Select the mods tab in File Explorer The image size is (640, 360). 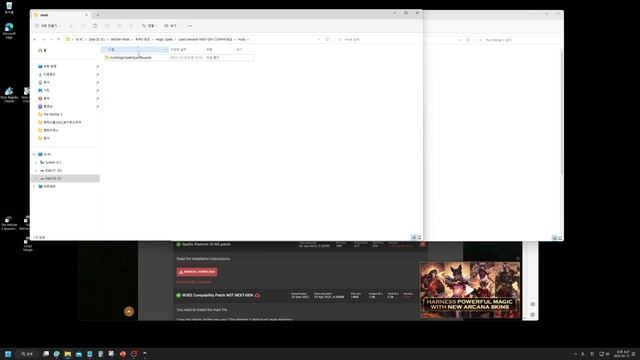coord(61,15)
